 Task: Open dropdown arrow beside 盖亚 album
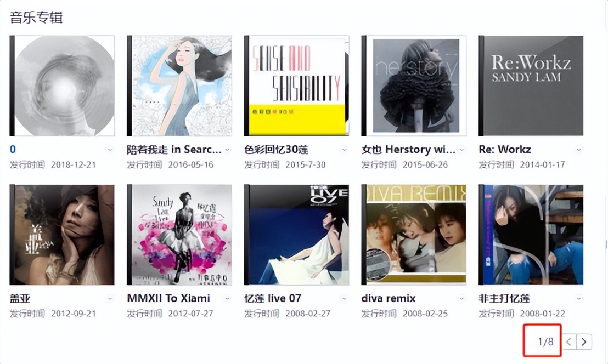click(110, 299)
